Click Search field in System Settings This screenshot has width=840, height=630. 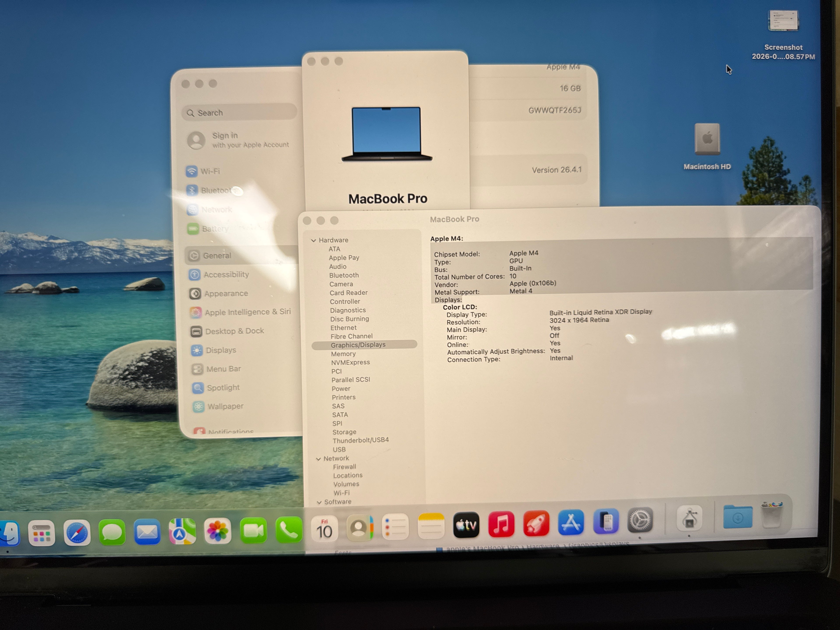[x=239, y=113]
